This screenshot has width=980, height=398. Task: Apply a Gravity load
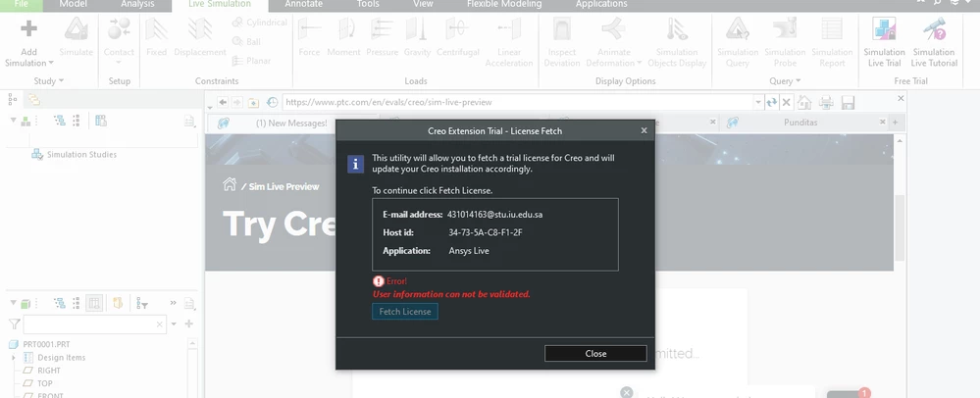pos(417,37)
